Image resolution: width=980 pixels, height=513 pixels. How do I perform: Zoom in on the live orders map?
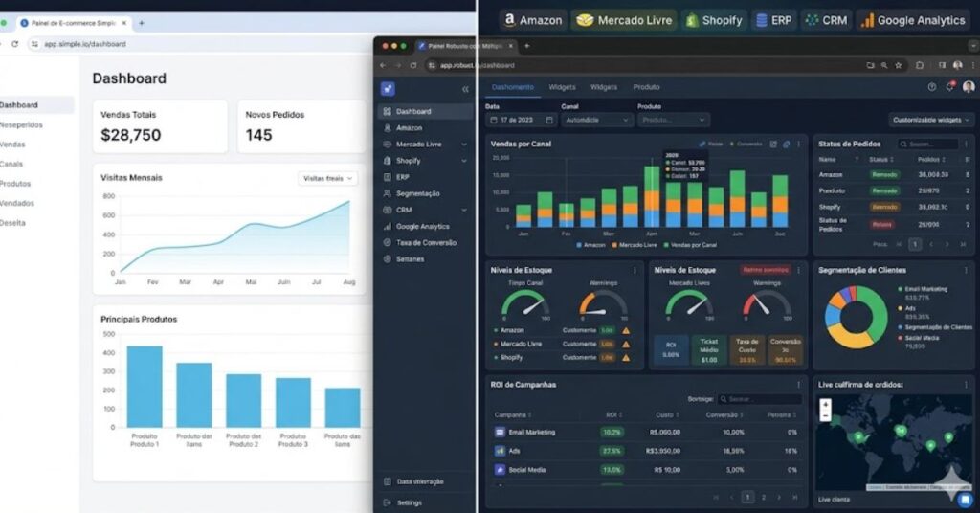point(825,404)
